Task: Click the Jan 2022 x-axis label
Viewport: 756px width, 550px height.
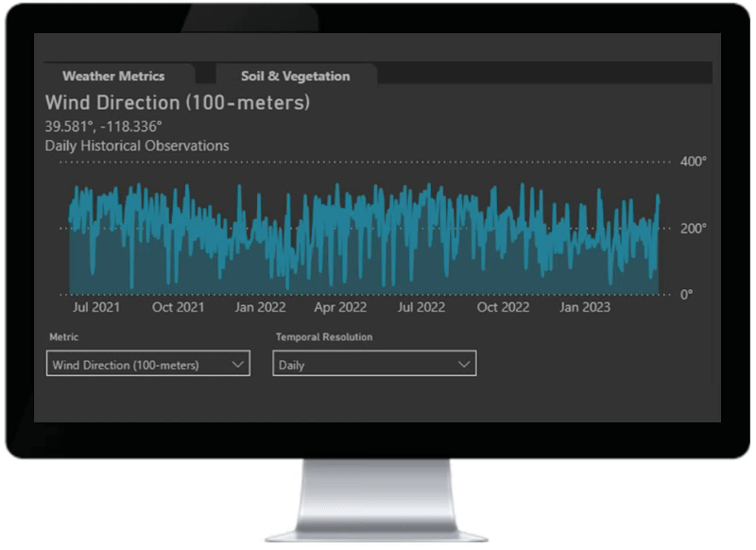Action: pos(261,307)
